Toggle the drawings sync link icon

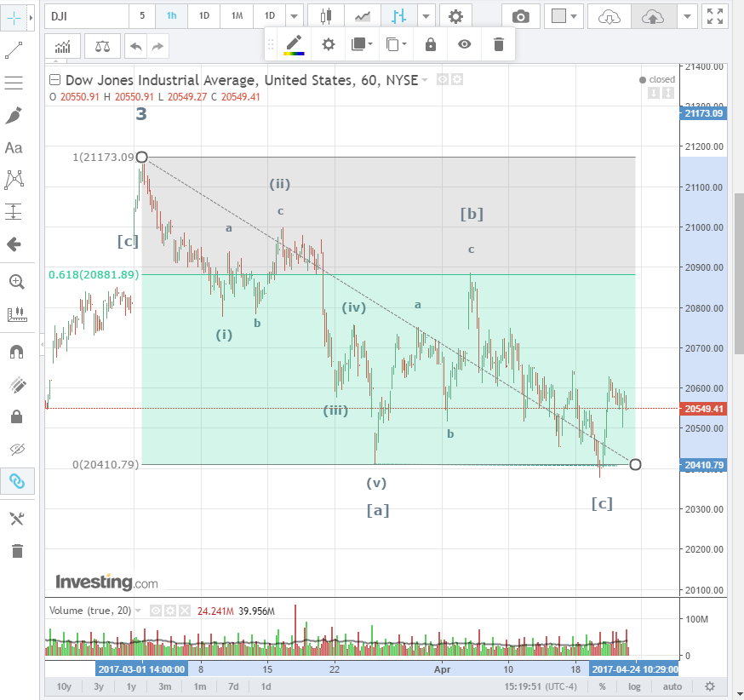(x=17, y=481)
